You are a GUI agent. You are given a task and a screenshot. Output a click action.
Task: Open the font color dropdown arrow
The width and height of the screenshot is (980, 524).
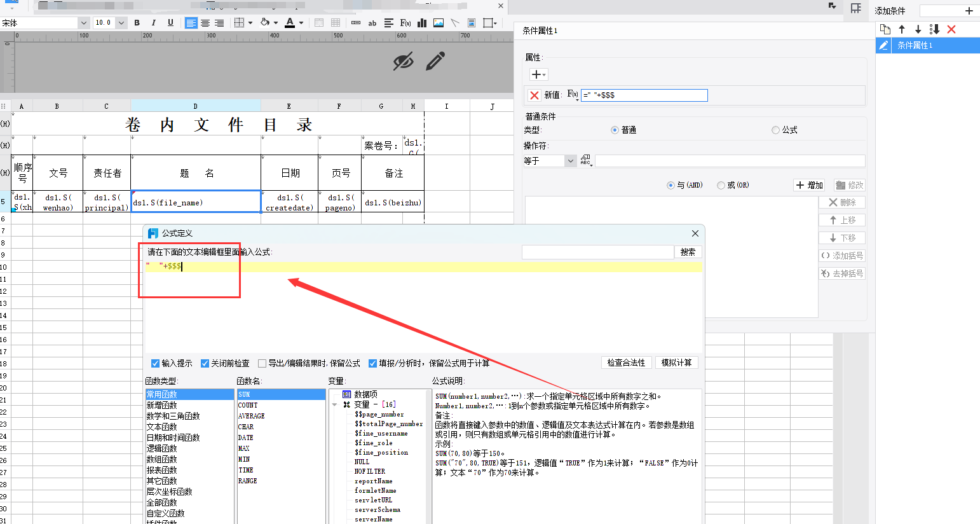[301, 23]
